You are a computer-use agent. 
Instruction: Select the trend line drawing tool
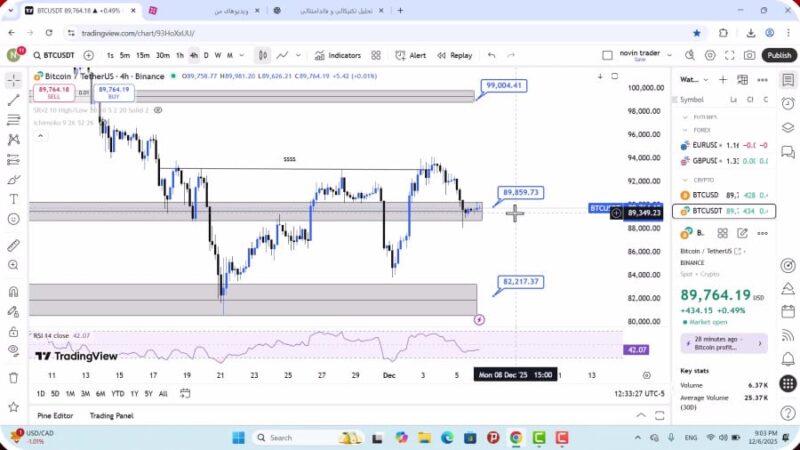[13, 100]
